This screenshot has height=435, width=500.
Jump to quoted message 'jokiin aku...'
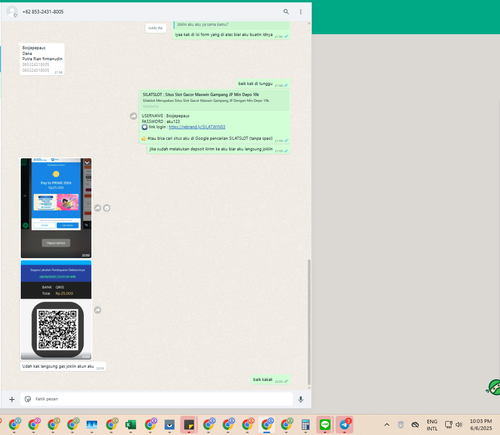[x=231, y=25]
